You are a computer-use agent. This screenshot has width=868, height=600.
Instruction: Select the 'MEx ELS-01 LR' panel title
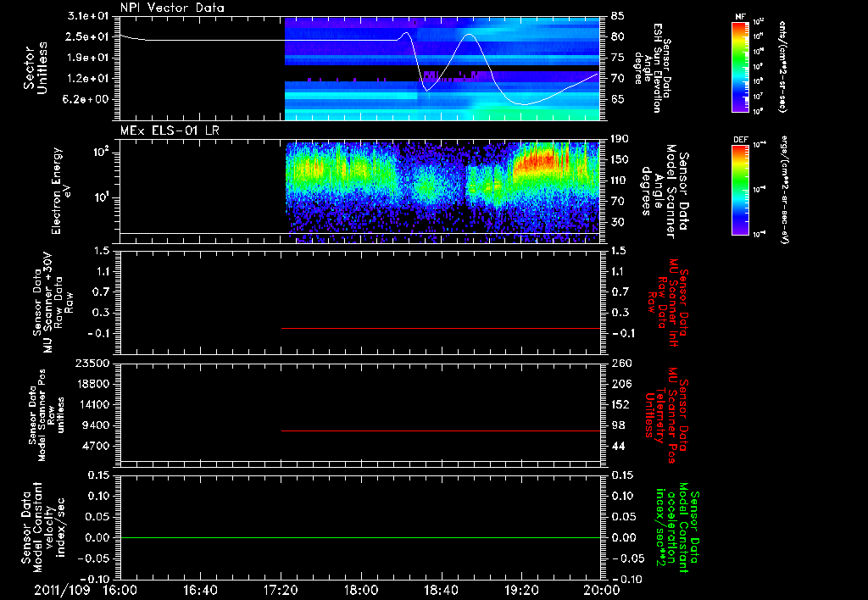(170, 131)
